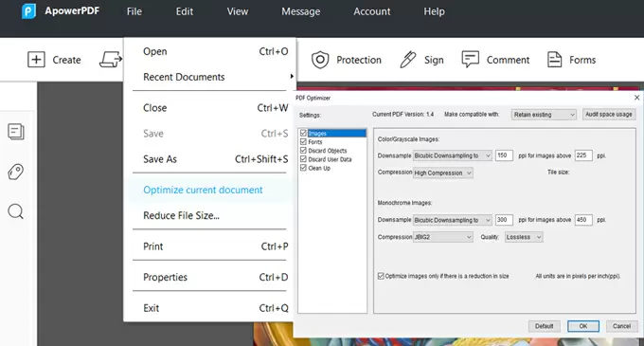
Task: Open the File menu
Action: pos(134,11)
